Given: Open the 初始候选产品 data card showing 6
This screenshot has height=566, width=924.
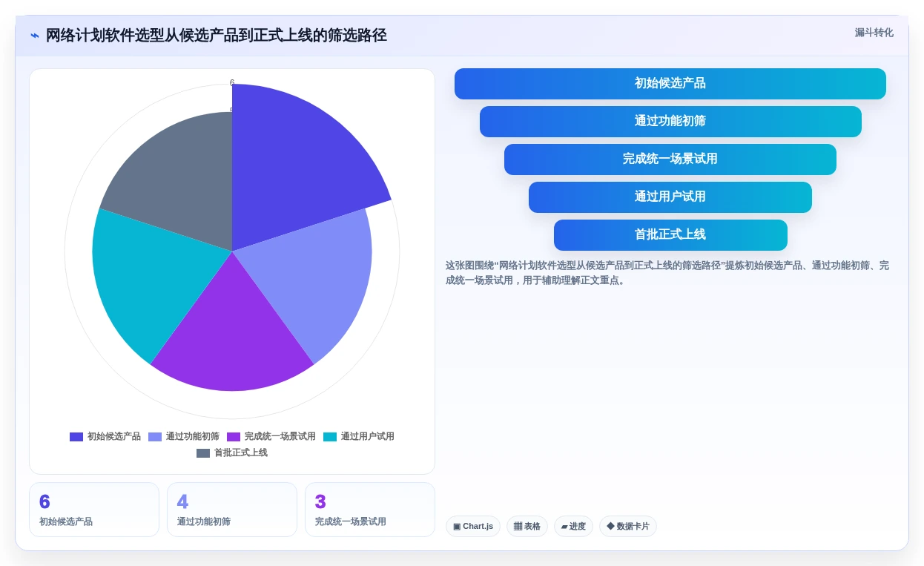Looking at the screenshot, I should (94, 510).
